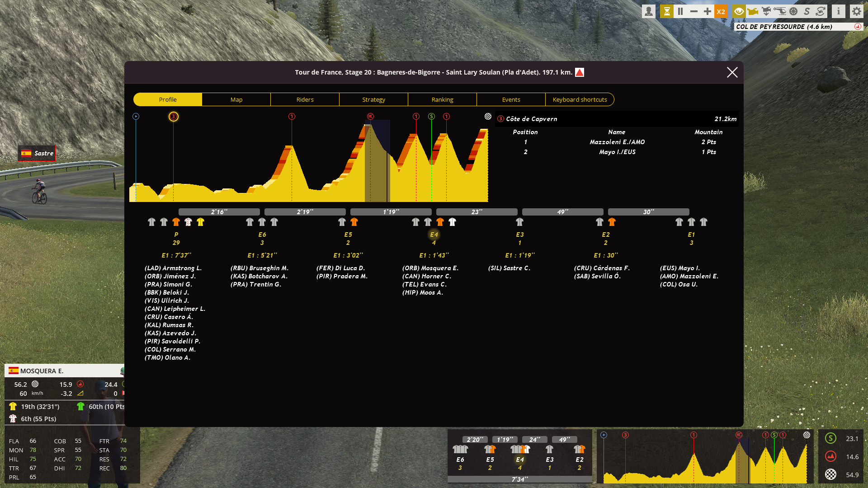
Task: Select the yellow camera view icon
Action: [753, 12]
